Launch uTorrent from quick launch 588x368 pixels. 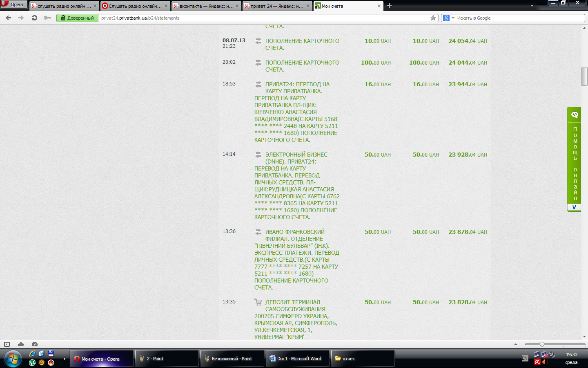tap(32, 363)
